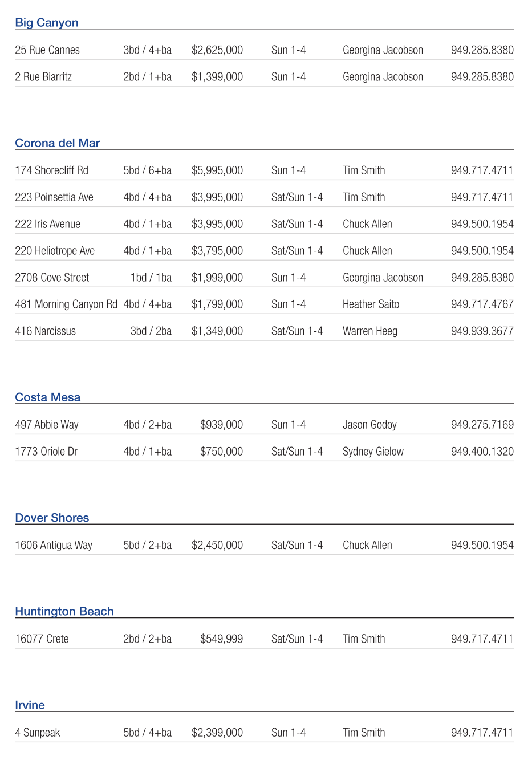This screenshot has width=532, height=764.
Task: Select the Irvine section heading
Action: coord(30,705)
